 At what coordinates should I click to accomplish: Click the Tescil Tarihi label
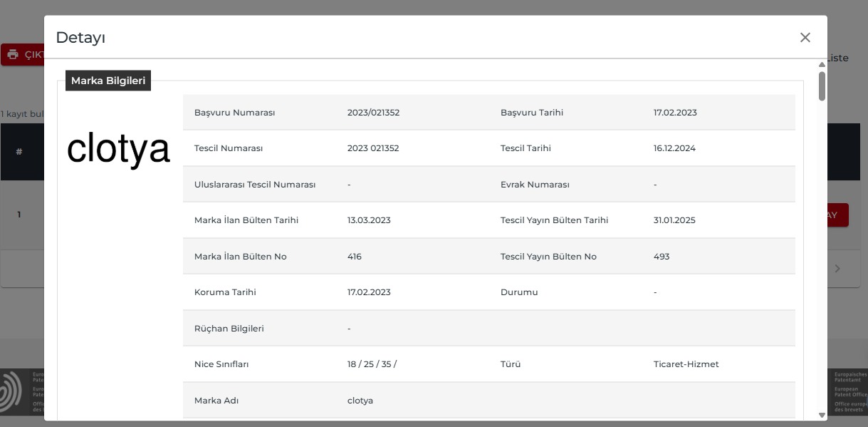tap(525, 148)
